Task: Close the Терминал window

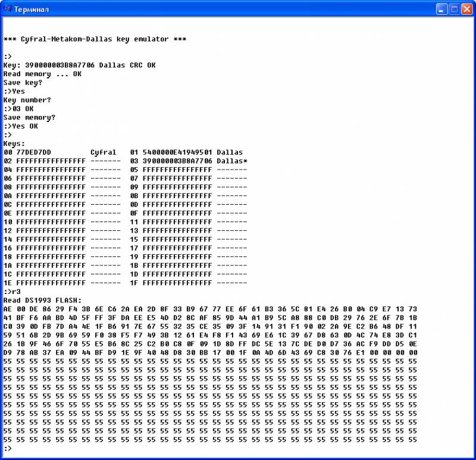Action: click(x=466, y=10)
